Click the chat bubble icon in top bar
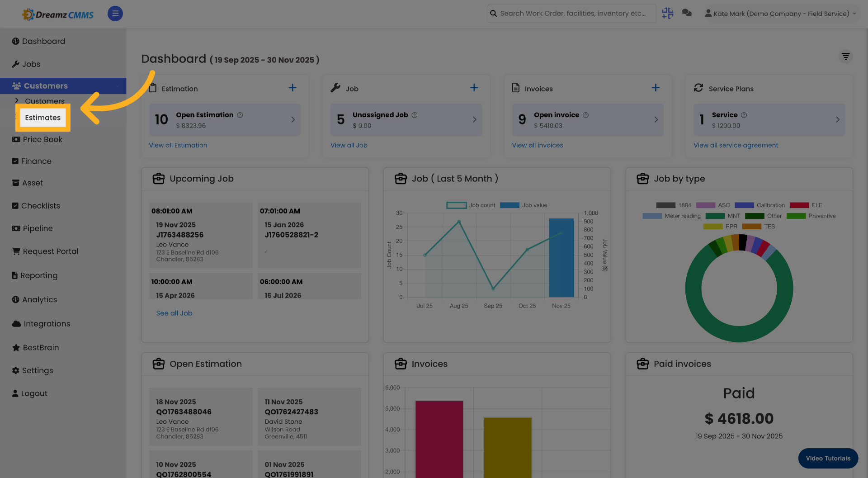The height and width of the screenshot is (478, 868). click(x=687, y=13)
